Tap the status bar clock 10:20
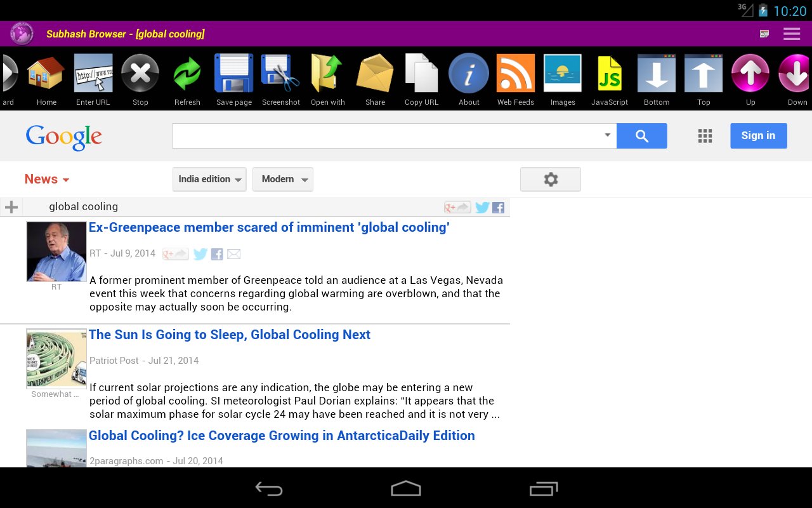Viewport: 812px width, 508px height. pos(790,11)
